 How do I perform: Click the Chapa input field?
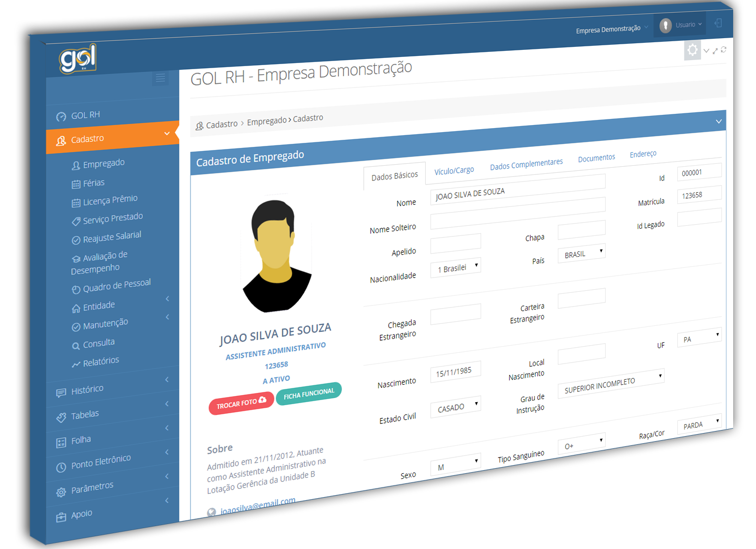(x=582, y=230)
